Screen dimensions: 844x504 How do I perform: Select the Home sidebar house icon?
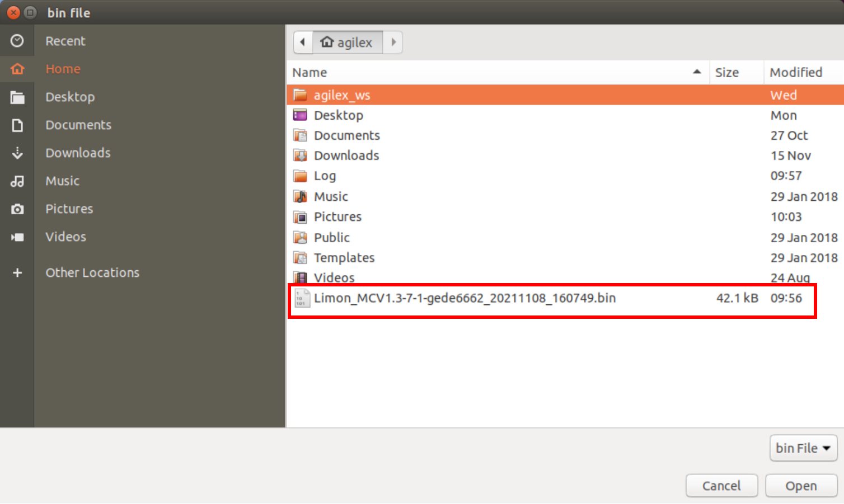tap(17, 69)
